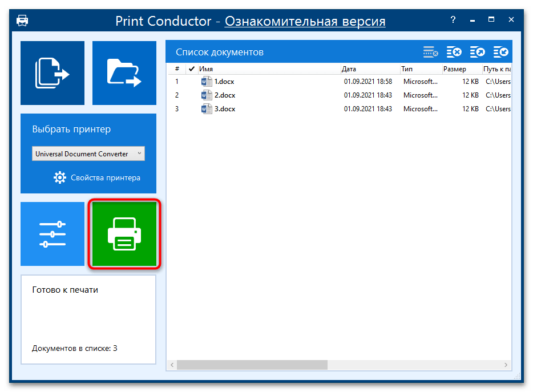Click the Add documents tile
This screenshot has height=392, width=533.
(x=53, y=73)
